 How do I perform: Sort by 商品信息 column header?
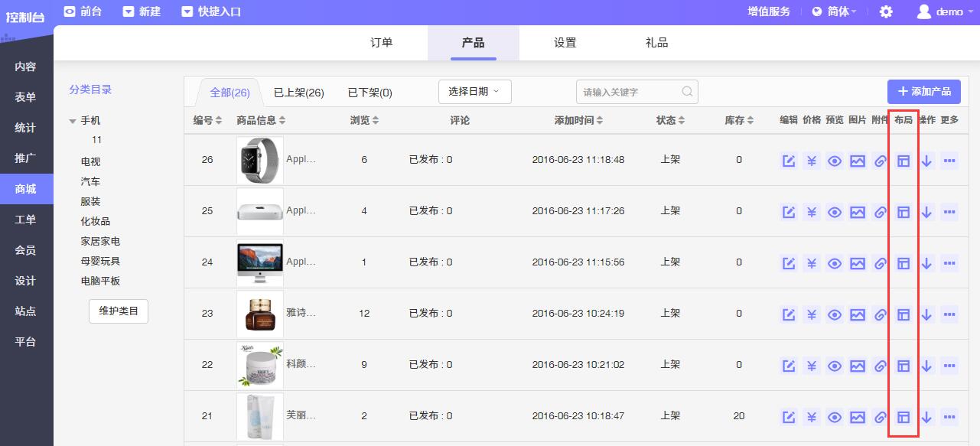[x=261, y=120]
